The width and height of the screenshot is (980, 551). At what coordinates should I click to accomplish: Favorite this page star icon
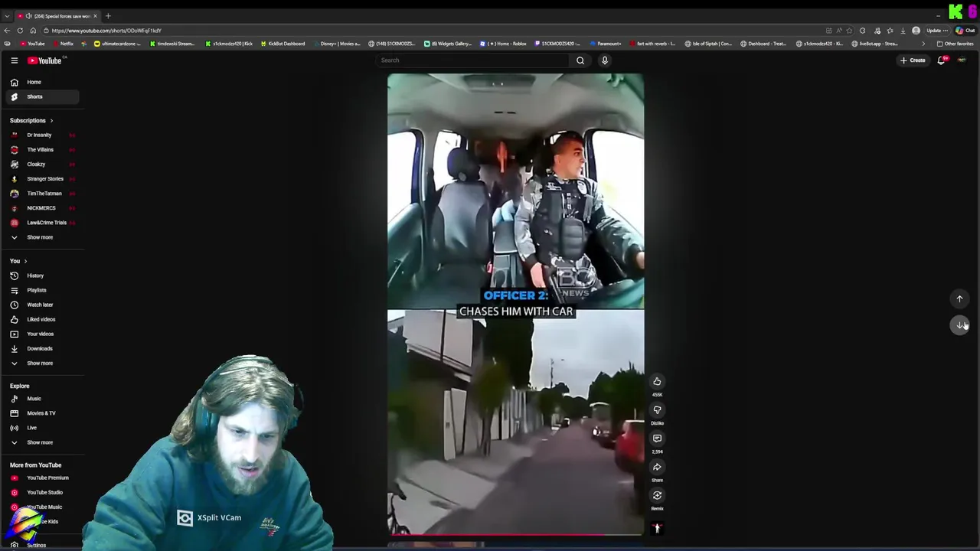coord(849,31)
